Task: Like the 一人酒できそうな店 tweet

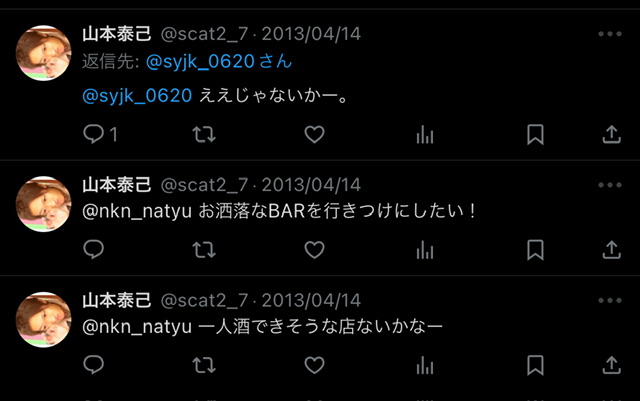Action: (x=314, y=365)
